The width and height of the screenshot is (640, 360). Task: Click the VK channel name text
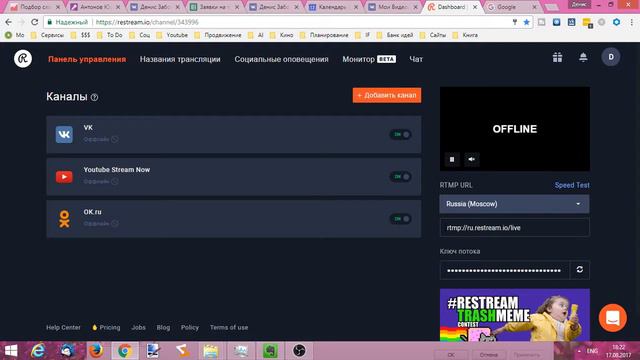(88, 128)
